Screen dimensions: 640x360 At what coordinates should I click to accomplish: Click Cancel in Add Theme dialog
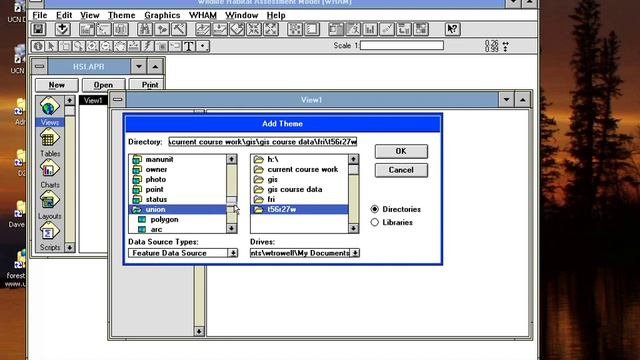401,170
